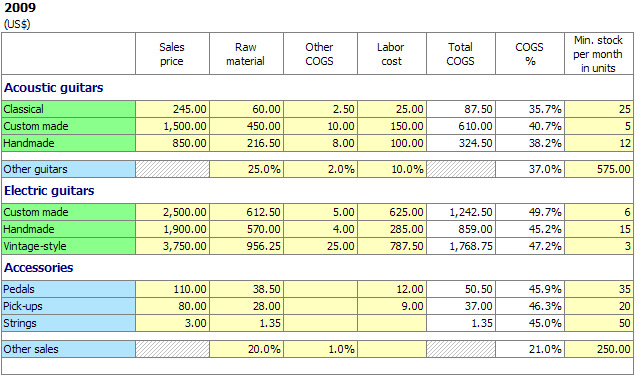Click Other sales COGS 21.0%
Image resolution: width=635 pixels, height=376 pixels.
(x=530, y=349)
